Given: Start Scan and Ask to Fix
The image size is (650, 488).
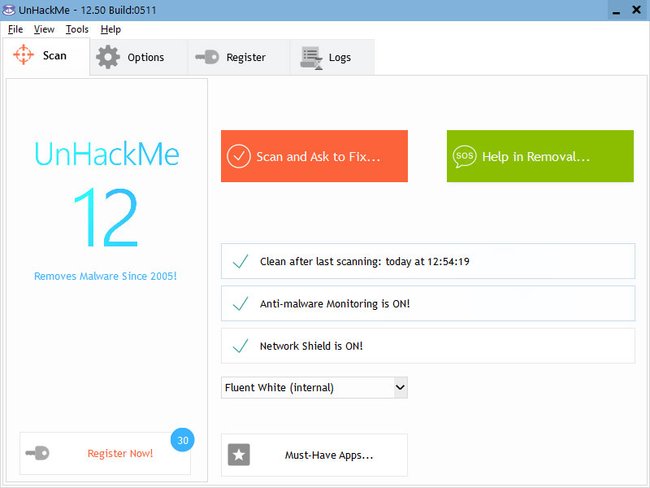Looking at the screenshot, I should tap(314, 156).
